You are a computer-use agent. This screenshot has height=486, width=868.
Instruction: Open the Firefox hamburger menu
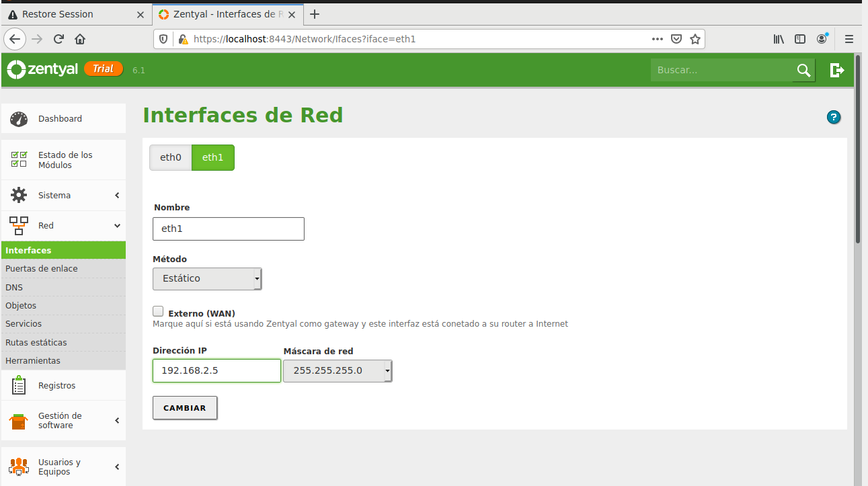tap(849, 39)
